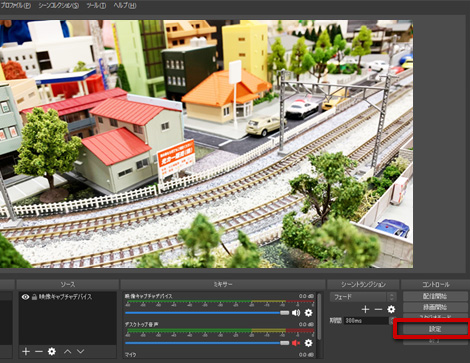470x363 pixels.
Task: Open the シーンコレクション menu
Action: pyautogui.click(x=59, y=6)
